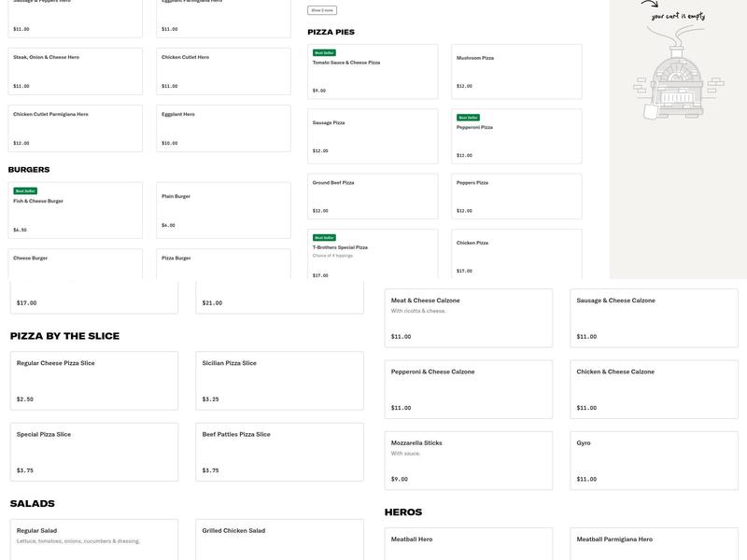Viewport: 747px width, 560px height.
Task: Open the Regular Cheese Pizza Slice card
Action: click(93, 381)
